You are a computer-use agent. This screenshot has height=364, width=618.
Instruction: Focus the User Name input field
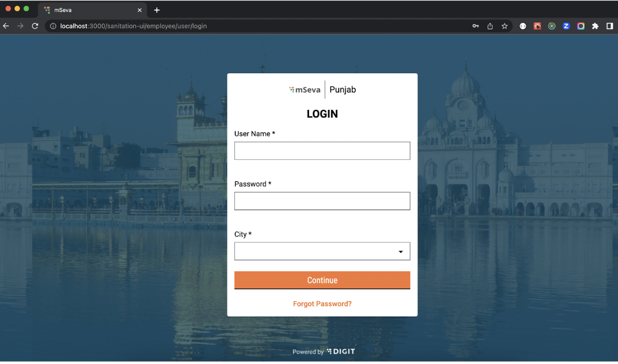pyautogui.click(x=322, y=151)
